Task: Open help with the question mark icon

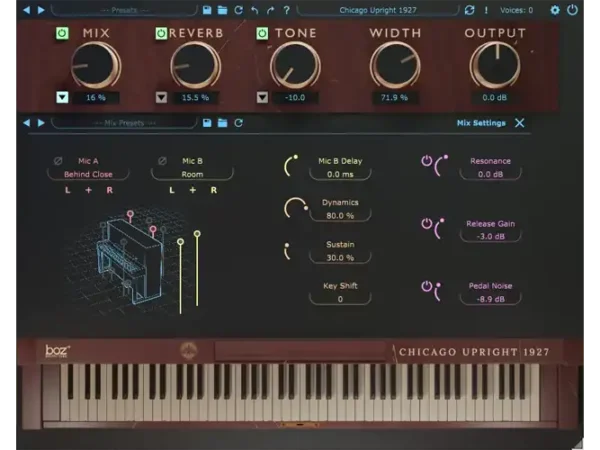Action: (x=287, y=10)
